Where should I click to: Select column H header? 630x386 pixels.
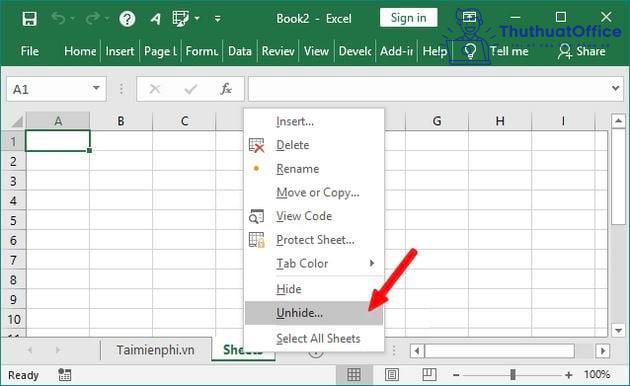coord(500,121)
